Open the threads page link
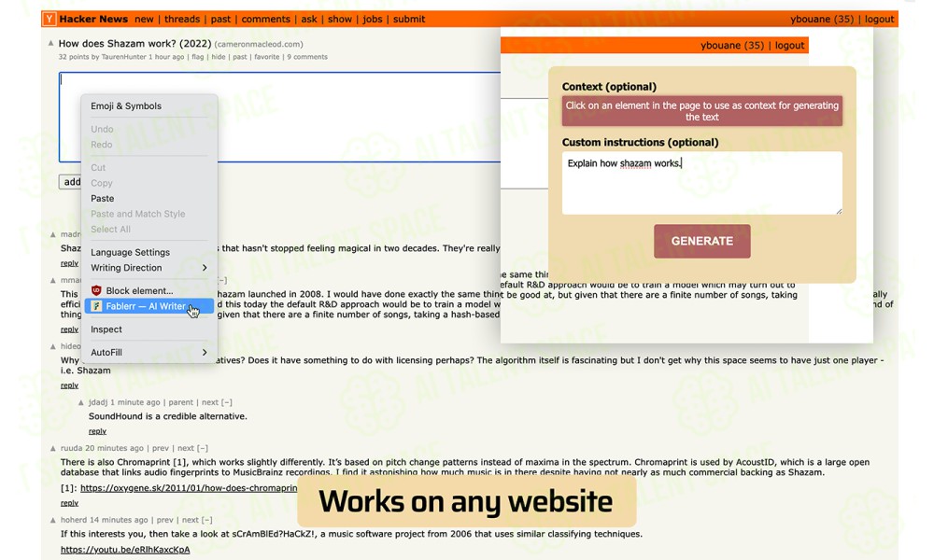Viewport: 934px width, 560px height. coord(182,19)
